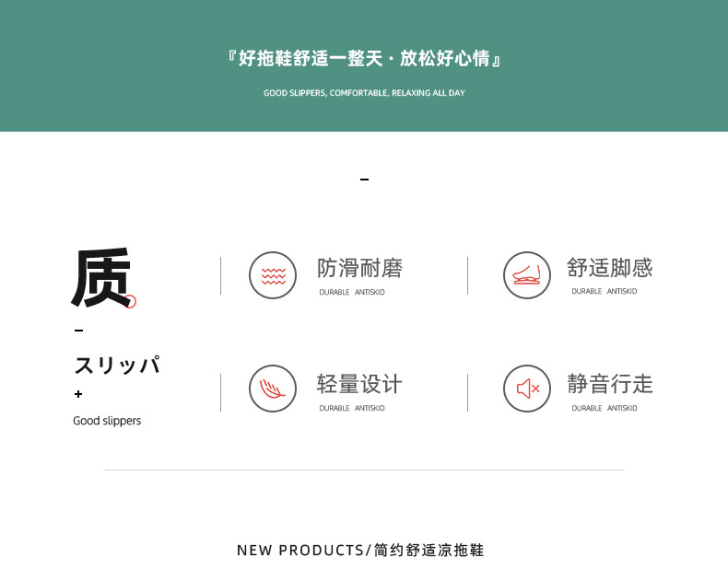Select the 防滑耐磨 heading text

point(359,268)
